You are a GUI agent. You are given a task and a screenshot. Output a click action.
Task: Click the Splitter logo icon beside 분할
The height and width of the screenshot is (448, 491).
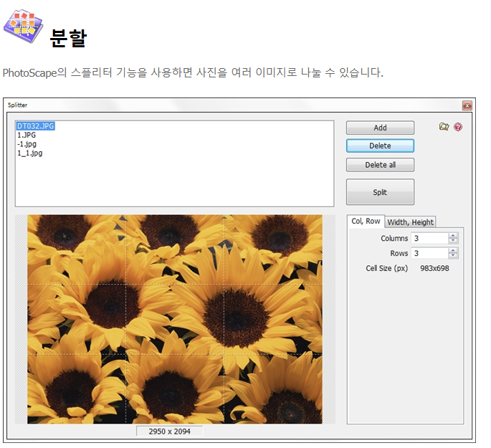coord(23,26)
